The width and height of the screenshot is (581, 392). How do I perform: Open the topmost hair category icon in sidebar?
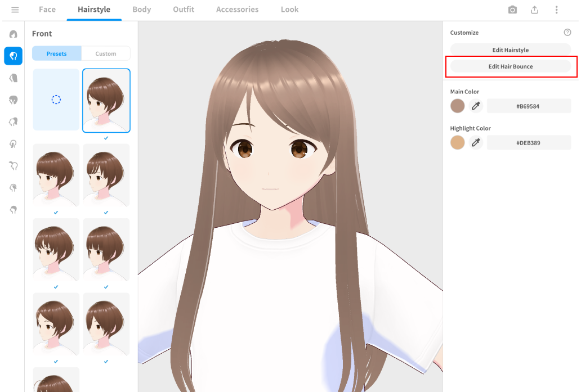coord(13,34)
